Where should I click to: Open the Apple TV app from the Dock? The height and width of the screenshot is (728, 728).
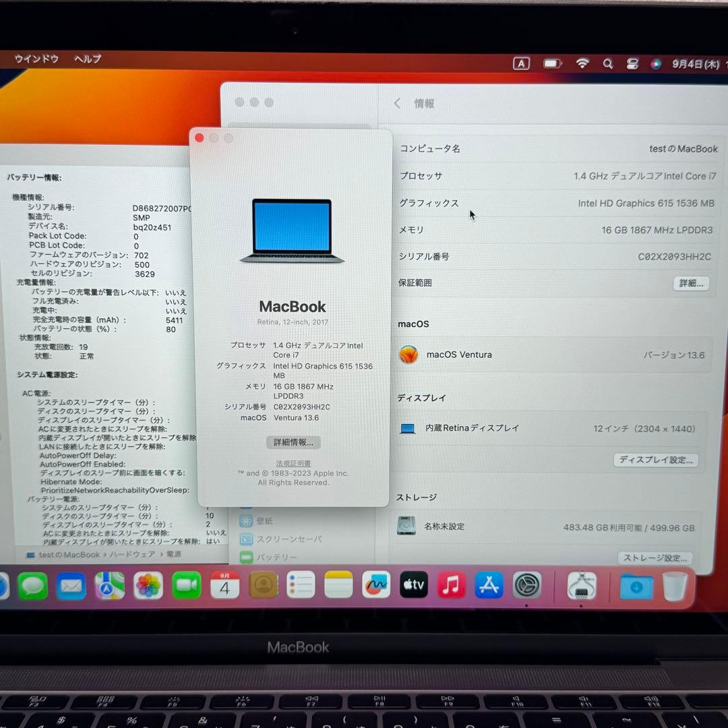pyautogui.click(x=413, y=586)
